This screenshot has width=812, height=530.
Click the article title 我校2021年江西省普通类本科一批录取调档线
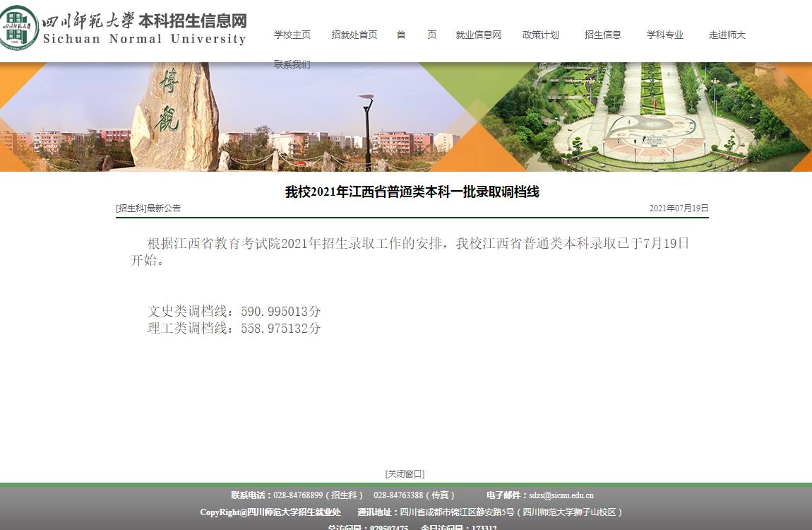point(412,192)
